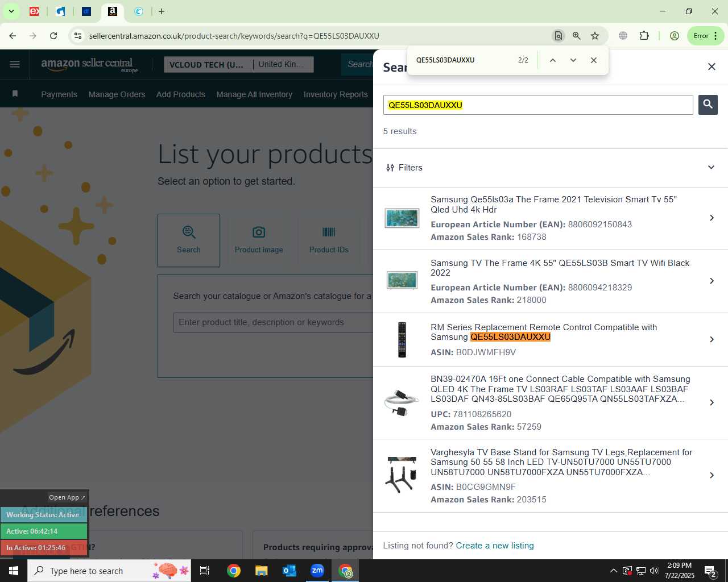Open Varghesyla TV Base Stand result

click(550, 476)
